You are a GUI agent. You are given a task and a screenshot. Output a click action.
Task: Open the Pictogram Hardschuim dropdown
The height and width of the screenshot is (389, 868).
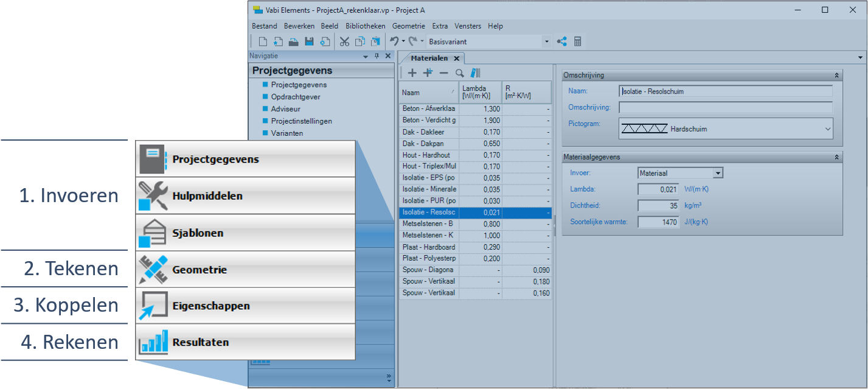(x=827, y=129)
